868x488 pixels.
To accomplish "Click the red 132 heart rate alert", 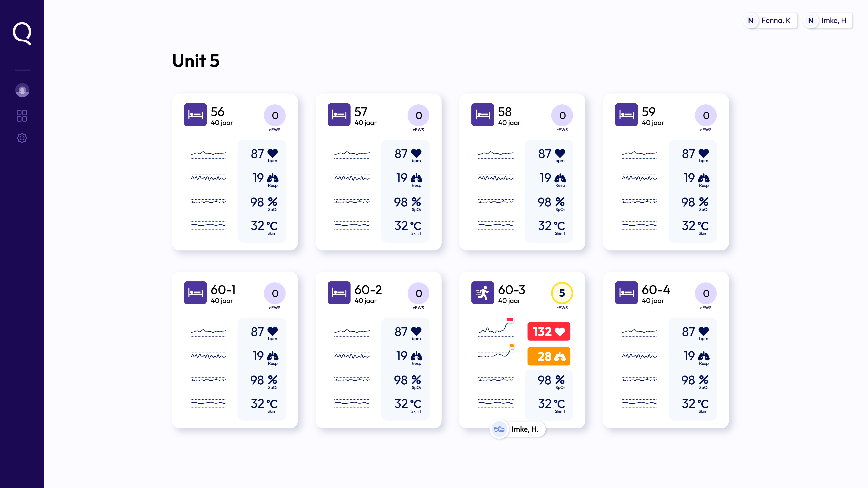I will (x=549, y=332).
